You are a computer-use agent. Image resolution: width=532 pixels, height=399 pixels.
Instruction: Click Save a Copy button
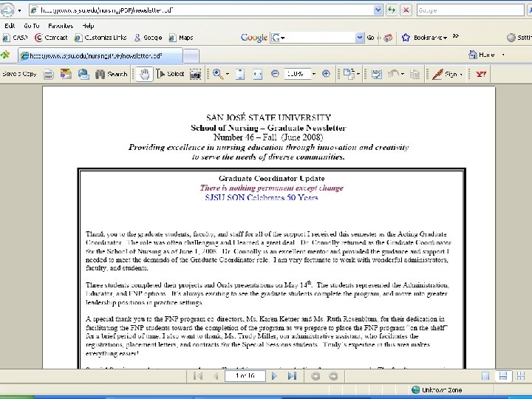[19, 74]
